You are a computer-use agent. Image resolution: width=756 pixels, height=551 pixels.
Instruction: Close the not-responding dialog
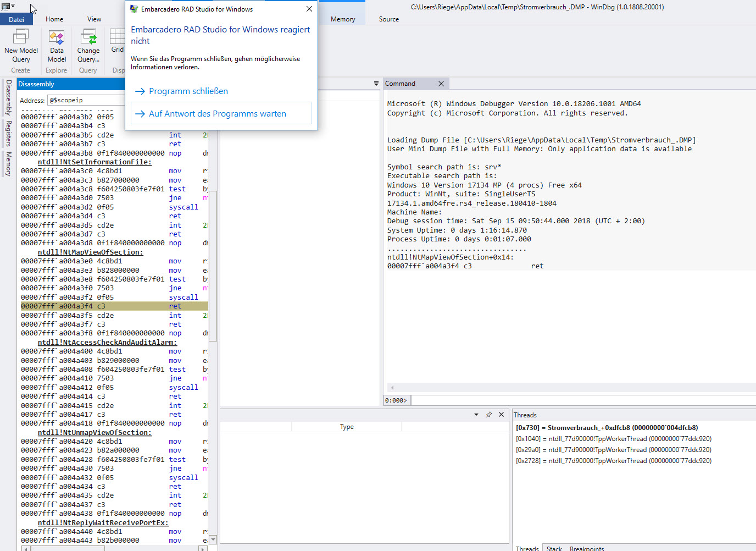tap(309, 9)
